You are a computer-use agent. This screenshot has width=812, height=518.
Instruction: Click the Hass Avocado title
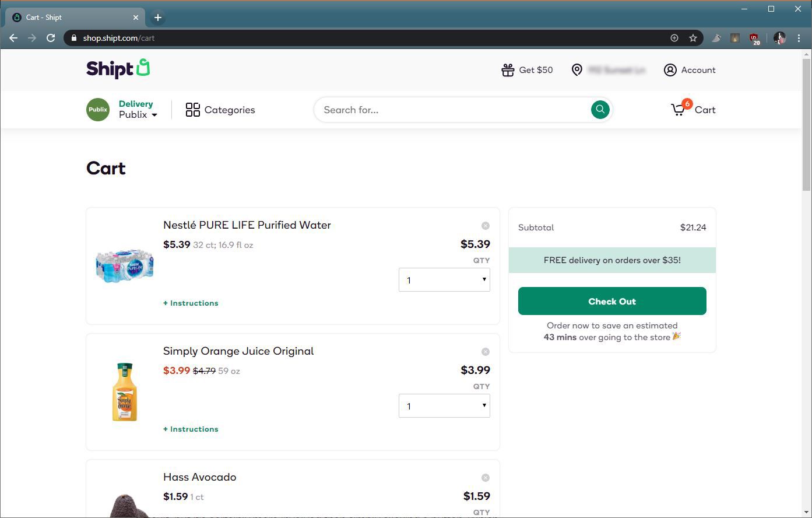200,477
